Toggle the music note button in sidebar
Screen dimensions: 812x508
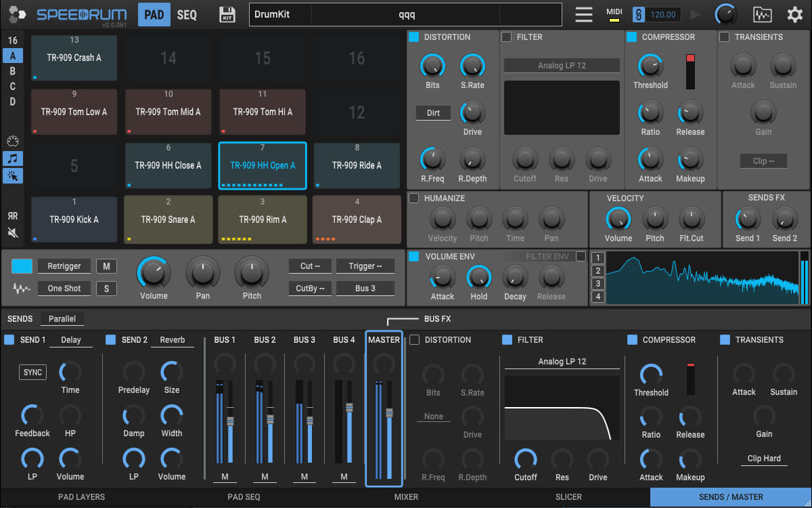tap(12, 158)
